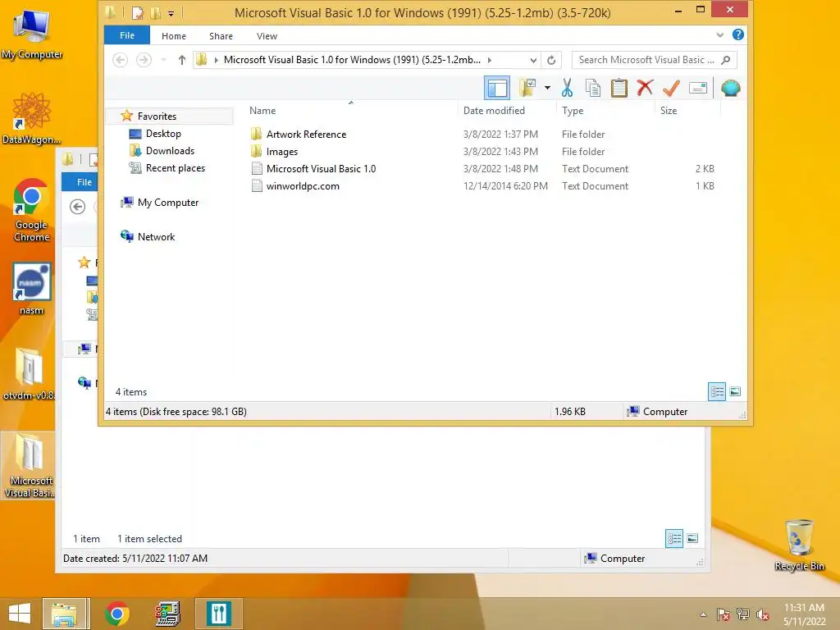Open the File tab in the rear window
Image resolution: width=840 pixels, height=630 pixels.
pyautogui.click(x=80, y=182)
